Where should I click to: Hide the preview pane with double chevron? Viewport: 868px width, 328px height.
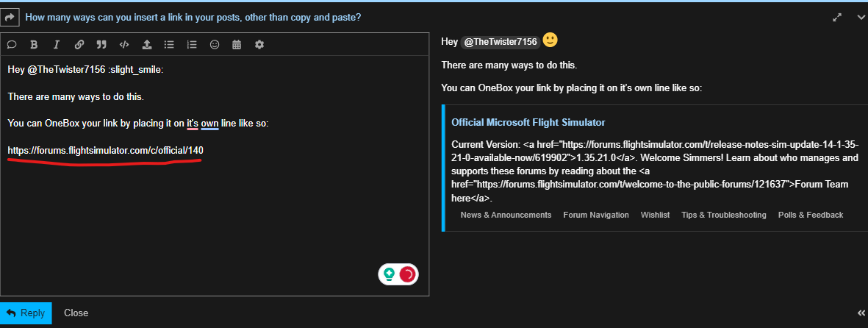(861, 313)
